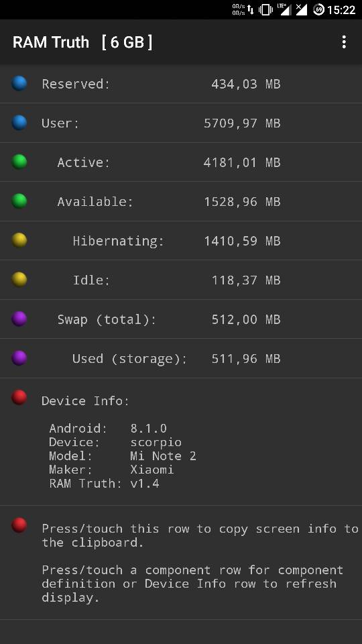Select the Idle 118,37 MB row

click(x=181, y=280)
